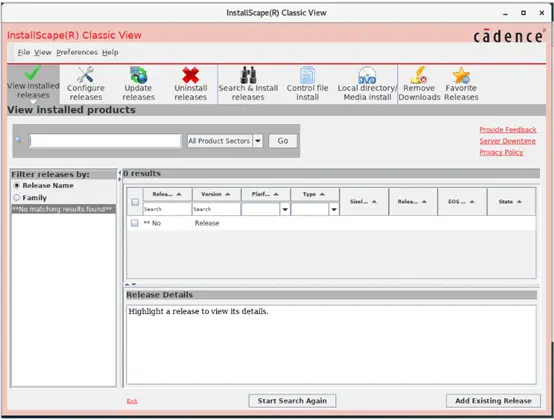Image resolution: width=554 pixels, height=420 pixels.
Task: Click the search magnifier icon
Action: point(19,141)
